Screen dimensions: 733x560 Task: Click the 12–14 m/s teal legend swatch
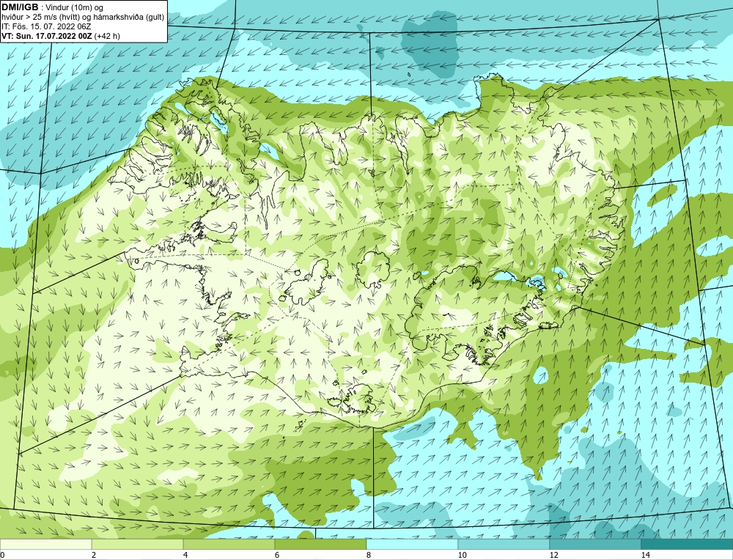tap(595, 545)
